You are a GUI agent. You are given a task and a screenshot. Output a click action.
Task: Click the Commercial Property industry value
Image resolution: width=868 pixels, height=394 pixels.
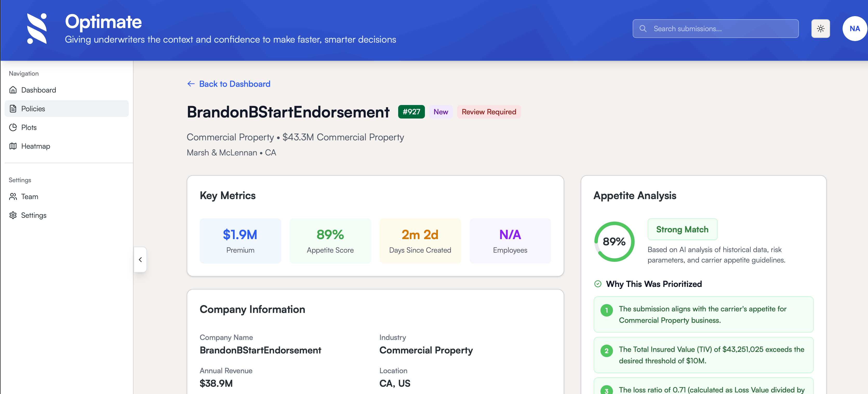(x=426, y=350)
